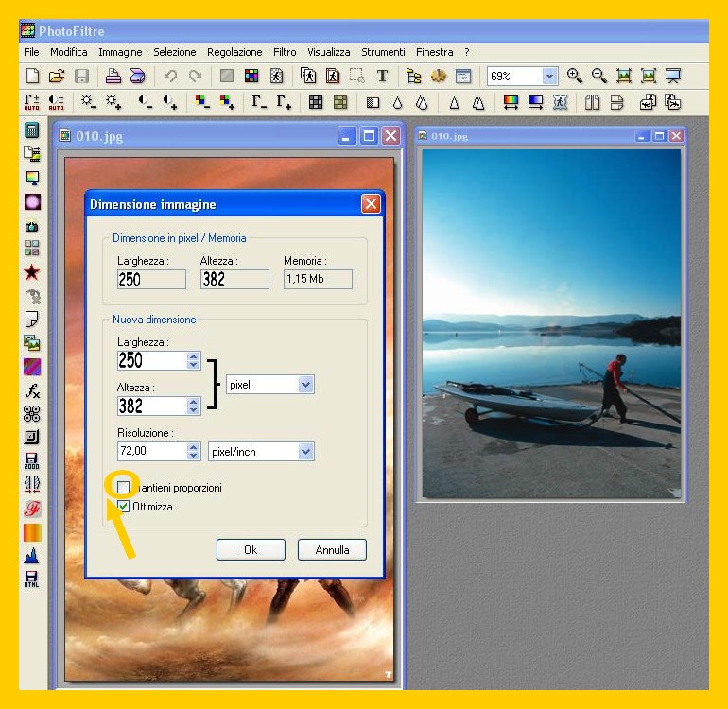Uncheck the Ottimizza checkbox
The height and width of the screenshot is (709, 728).
tap(124, 507)
